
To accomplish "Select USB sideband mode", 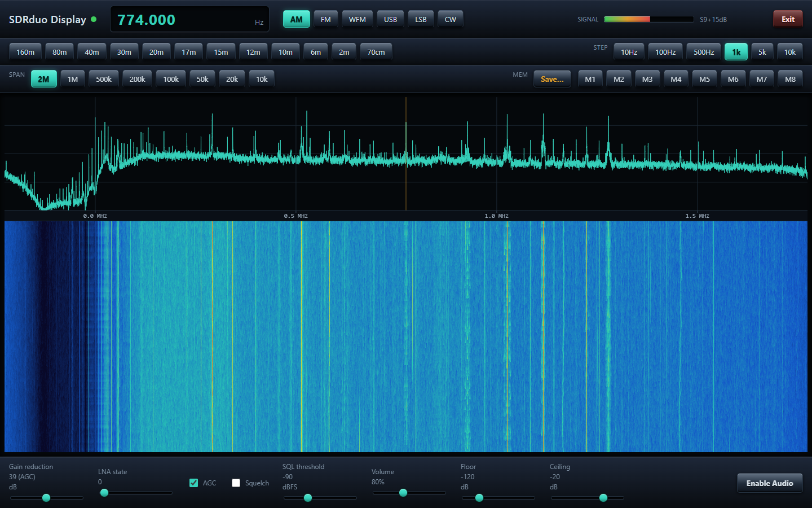I will pyautogui.click(x=390, y=19).
